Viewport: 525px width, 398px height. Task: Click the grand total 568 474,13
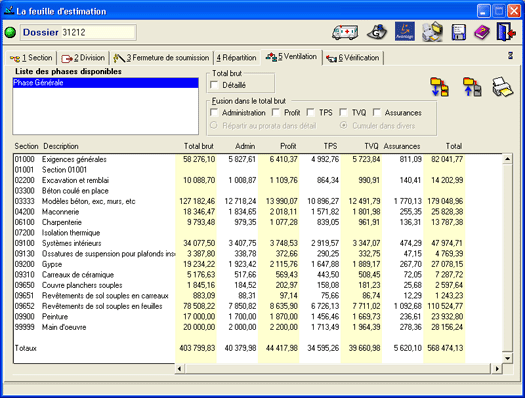(445, 348)
